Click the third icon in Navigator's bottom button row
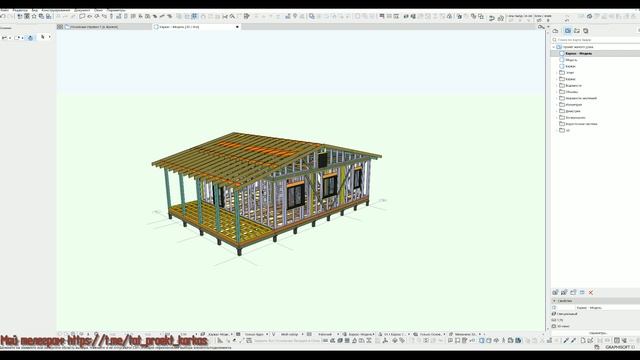640x360 pixels. pyautogui.click(x=573, y=292)
